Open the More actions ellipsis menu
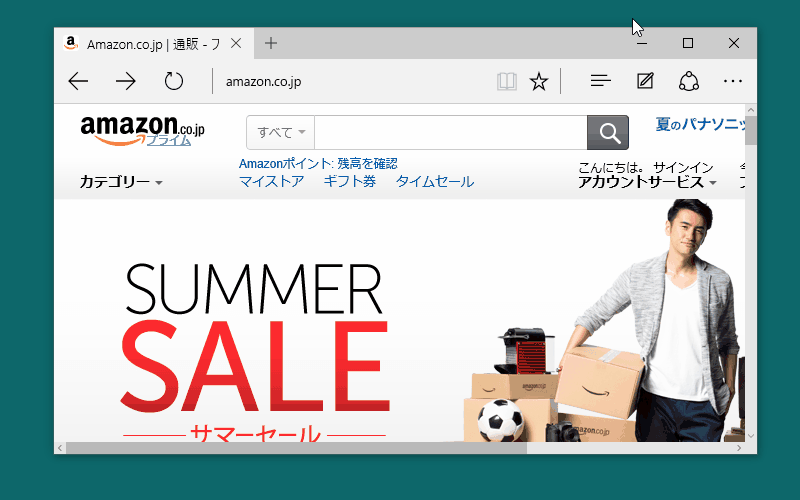Viewport: 800px width, 500px height. pos(733,81)
